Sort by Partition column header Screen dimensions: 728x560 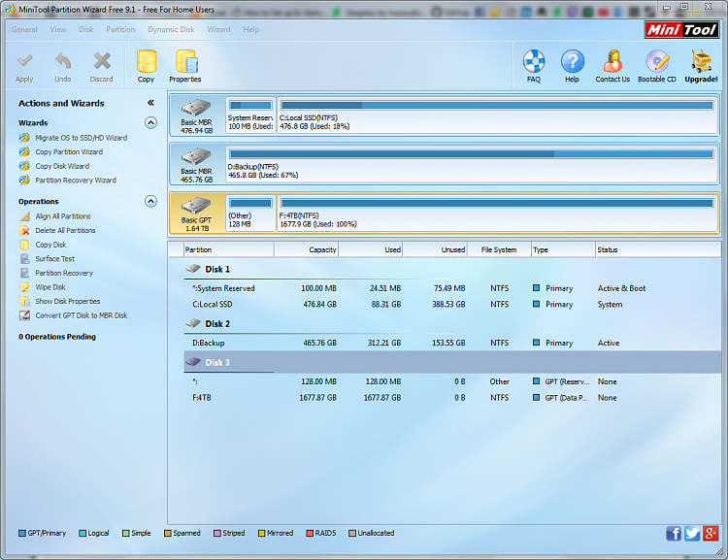point(229,249)
